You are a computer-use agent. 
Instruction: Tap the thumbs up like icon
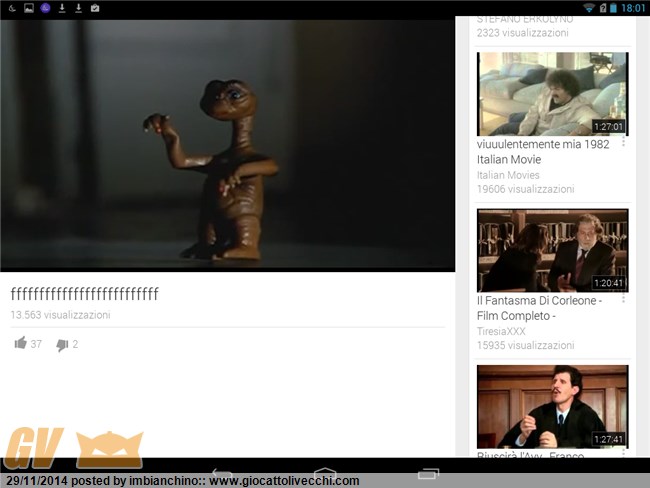point(21,343)
